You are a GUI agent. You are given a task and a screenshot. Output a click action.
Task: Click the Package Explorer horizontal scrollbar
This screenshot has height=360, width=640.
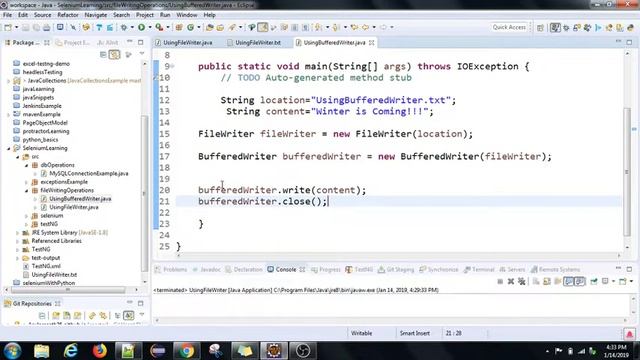tap(68, 290)
